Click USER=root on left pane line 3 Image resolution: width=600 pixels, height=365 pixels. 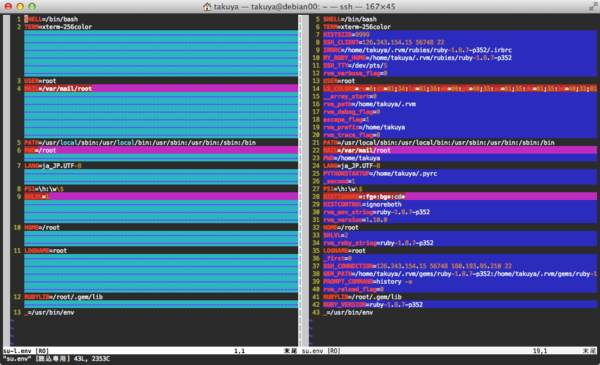click(x=40, y=81)
